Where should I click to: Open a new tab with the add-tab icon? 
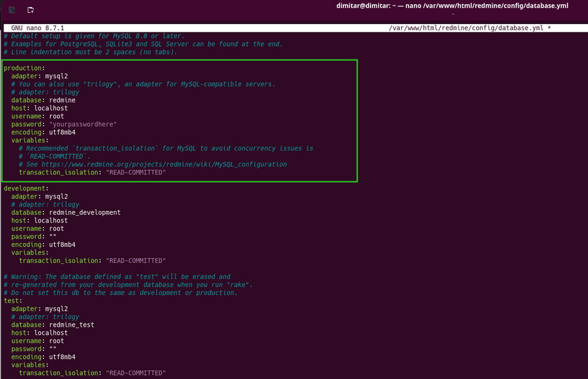(x=31, y=10)
